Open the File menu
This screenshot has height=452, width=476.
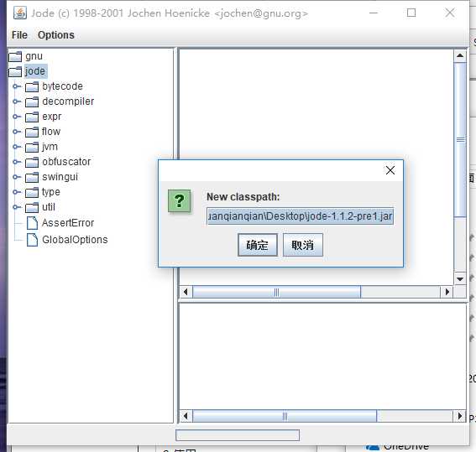coord(19,35)
